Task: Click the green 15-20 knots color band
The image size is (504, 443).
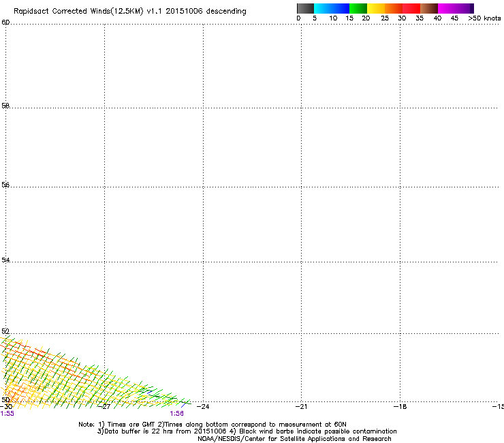Action: tap(358, 8)
